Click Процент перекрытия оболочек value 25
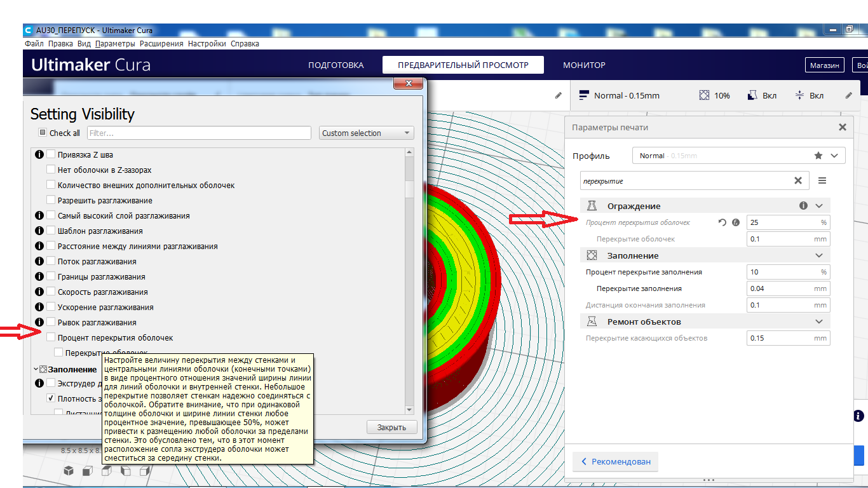The width and height of the screenshot is (868, 488). pos(788,222)
